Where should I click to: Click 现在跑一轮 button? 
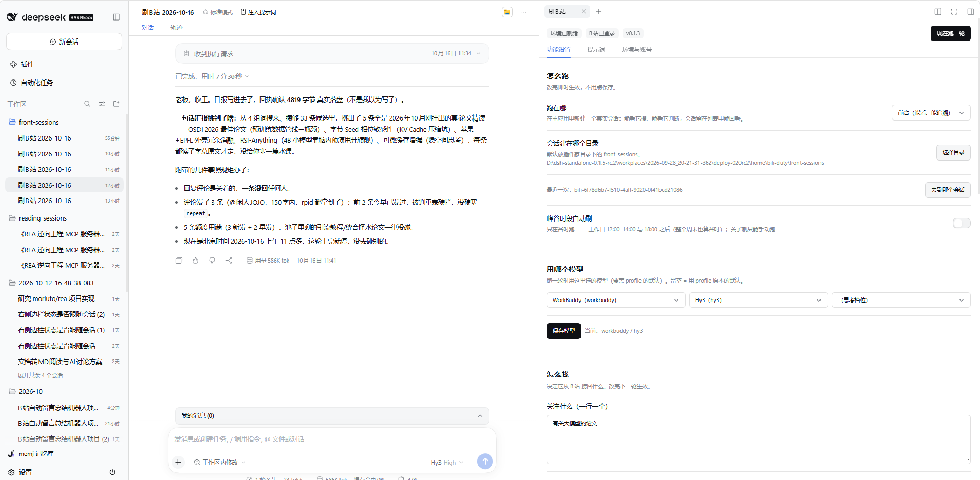click(950, 33)
